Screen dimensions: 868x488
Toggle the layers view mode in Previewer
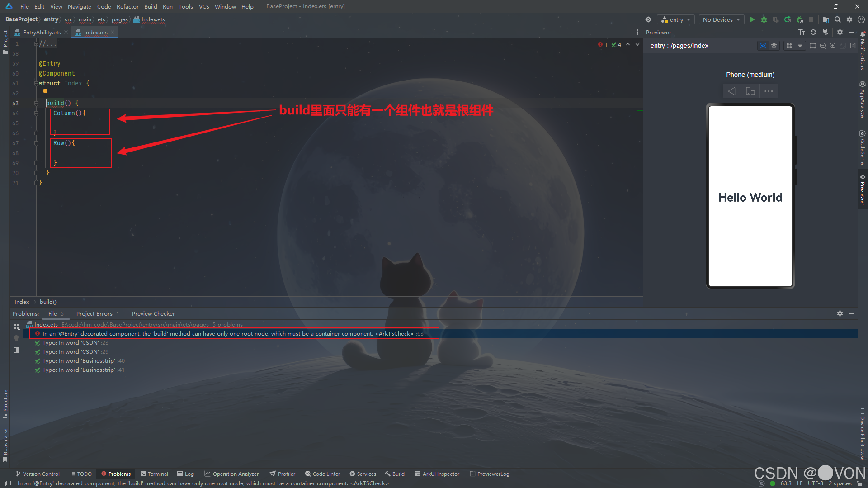click(774, 46)
